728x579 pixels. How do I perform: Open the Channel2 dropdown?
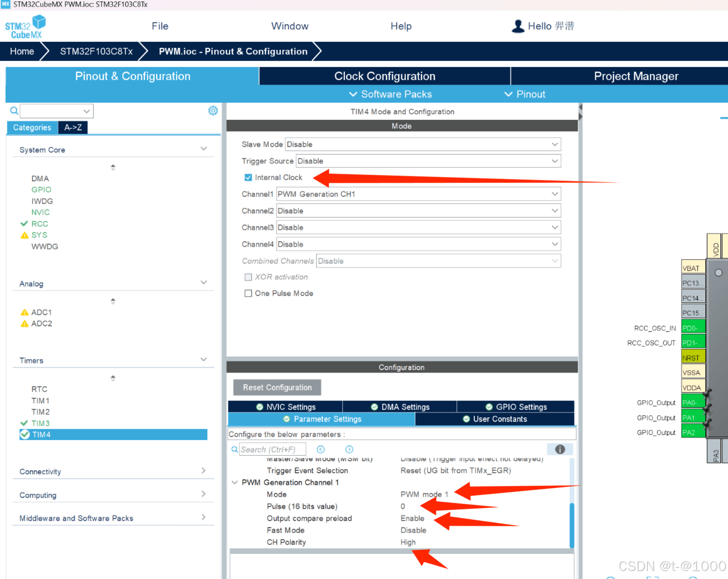(419, 211)
